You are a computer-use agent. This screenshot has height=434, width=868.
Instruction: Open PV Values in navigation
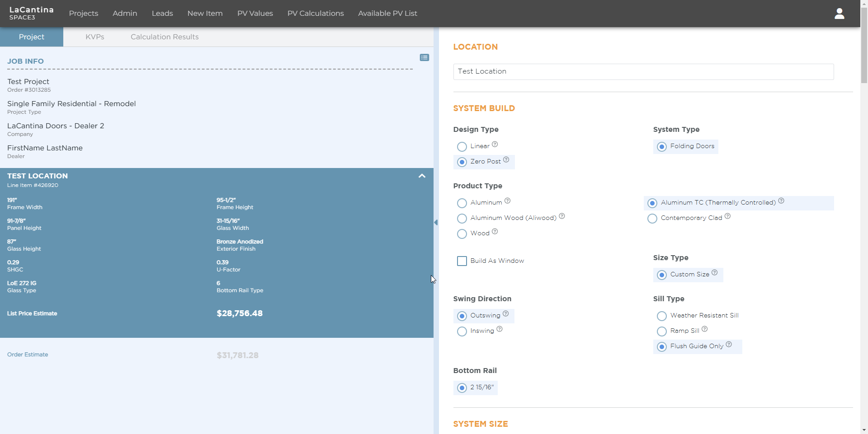[x=255, y=14]
